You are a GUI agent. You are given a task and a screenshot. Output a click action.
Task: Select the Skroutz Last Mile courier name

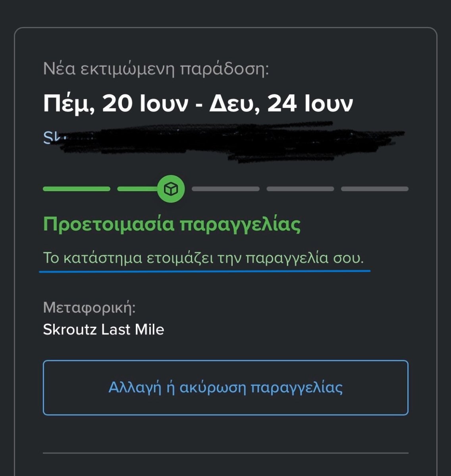click(104, 330)
